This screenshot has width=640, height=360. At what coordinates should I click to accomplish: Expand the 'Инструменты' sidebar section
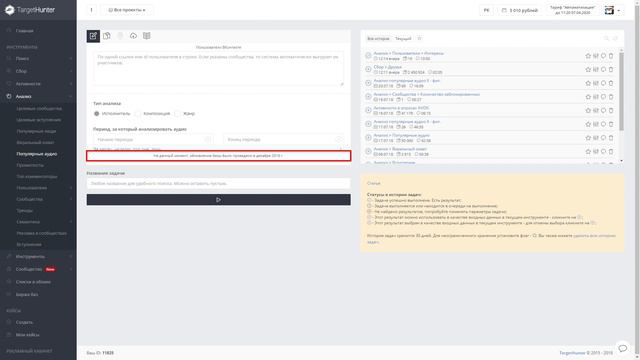coord(38,256)
